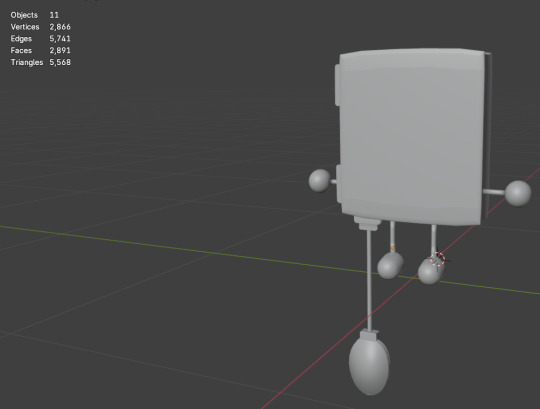The image size is (540, 409).
Task: Click the Triangles 5,568 statistics line
Action: coord(41,62)
